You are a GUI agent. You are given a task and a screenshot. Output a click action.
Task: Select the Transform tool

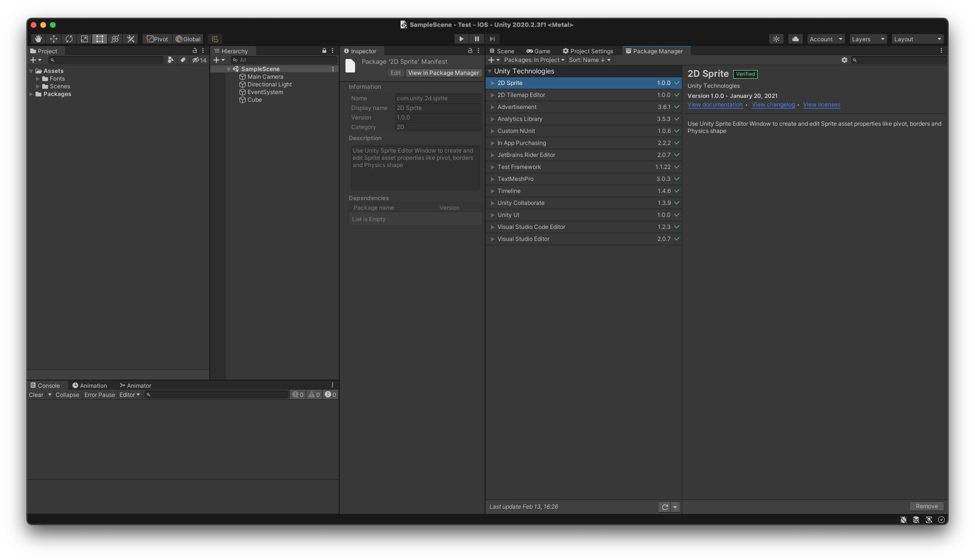[x=115, y=39]
